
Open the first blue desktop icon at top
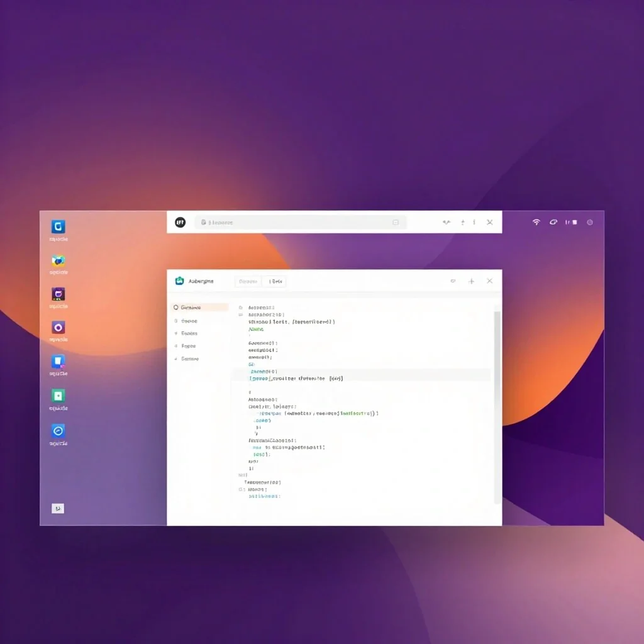pos(58,227)
